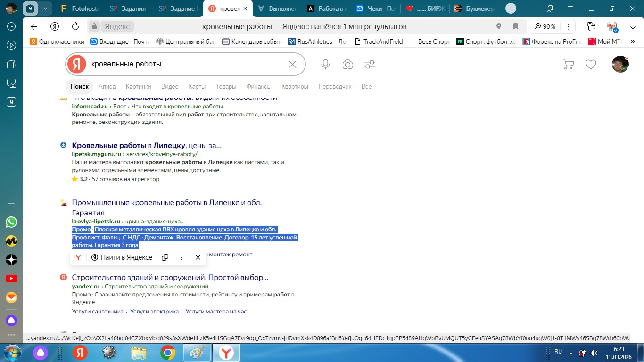Select the Видео search tab
The width and height of the screenshot is (644, 362).
170,86
